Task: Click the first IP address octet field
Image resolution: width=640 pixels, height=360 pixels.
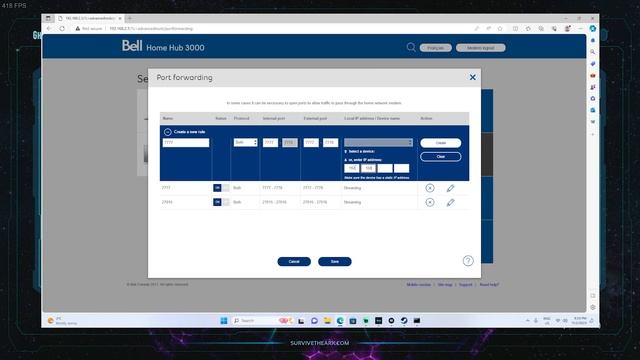Action: click(351, 168)
